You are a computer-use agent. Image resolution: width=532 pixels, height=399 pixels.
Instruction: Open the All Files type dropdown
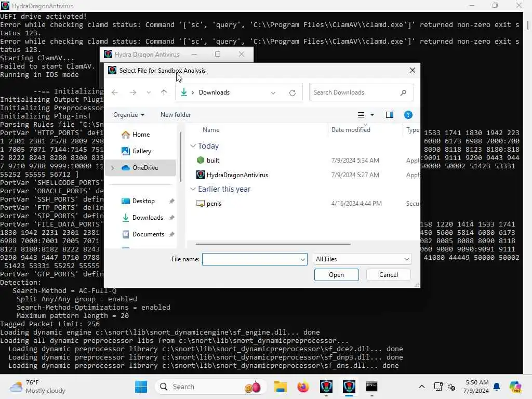point(362,259)
